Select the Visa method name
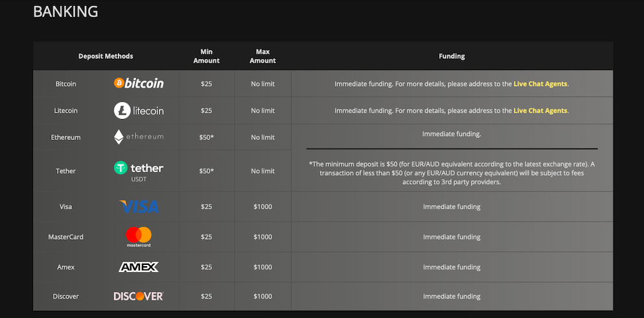The image size is (644, 318). [65, 207]
